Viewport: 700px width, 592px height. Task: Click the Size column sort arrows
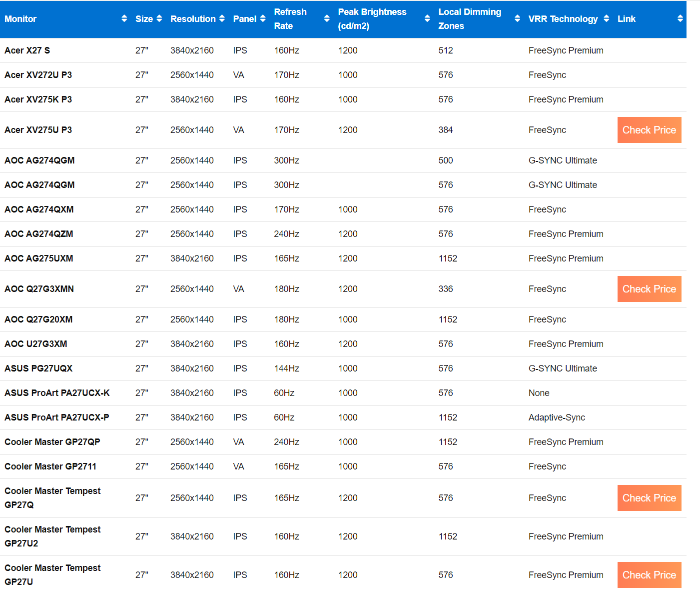coord(159,19)
